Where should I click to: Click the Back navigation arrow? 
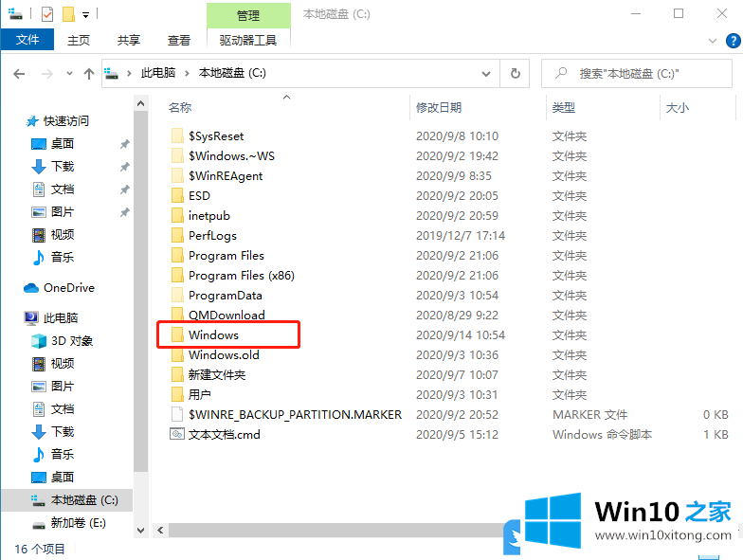(19, 73)
